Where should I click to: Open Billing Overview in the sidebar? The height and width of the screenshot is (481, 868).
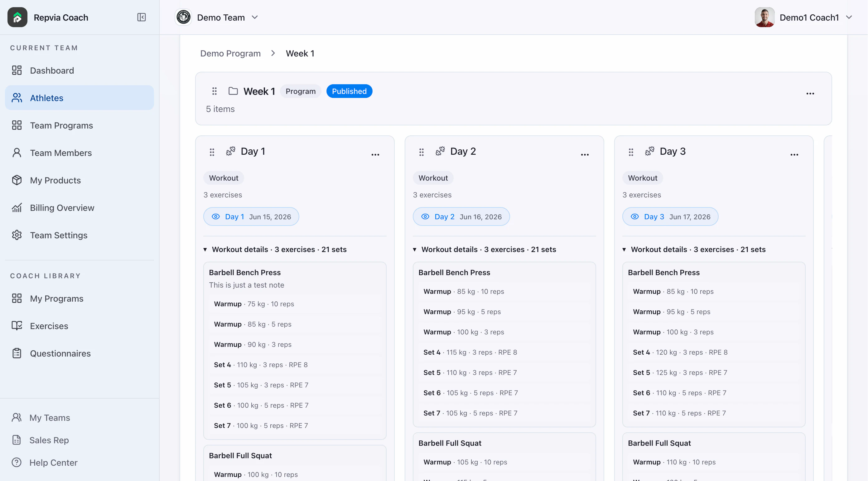[80, 208]
